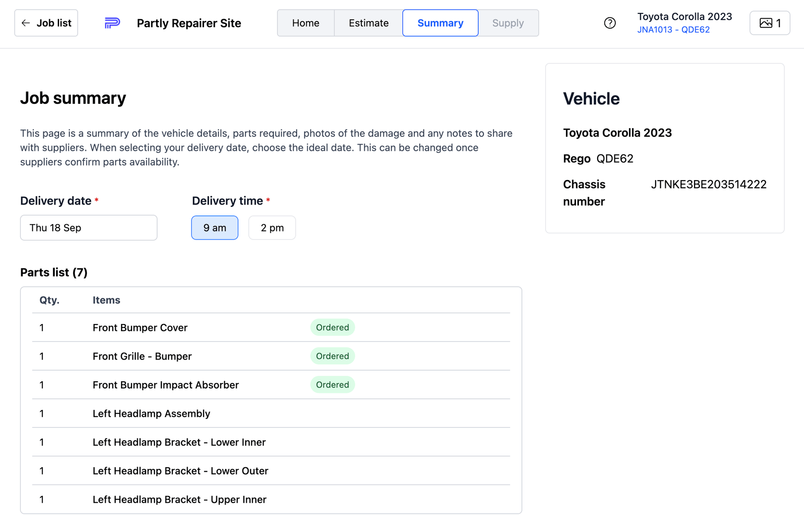
Task: Click the Ordered status for Front Grille - Bumper
Action: tap(332, 356)
